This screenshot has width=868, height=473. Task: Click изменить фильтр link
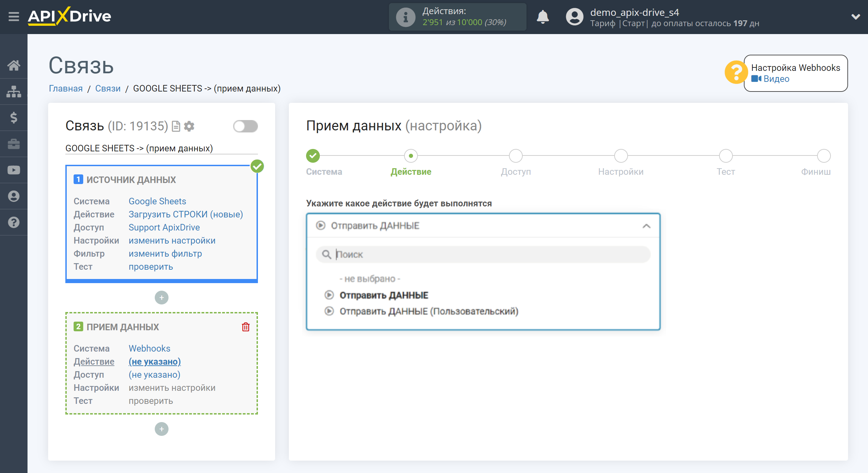165,254
